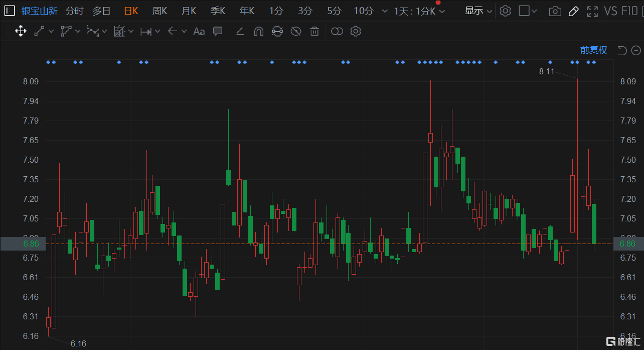Select the angle line tool
The width and height of the screenshot is (644, 350).
240,32
